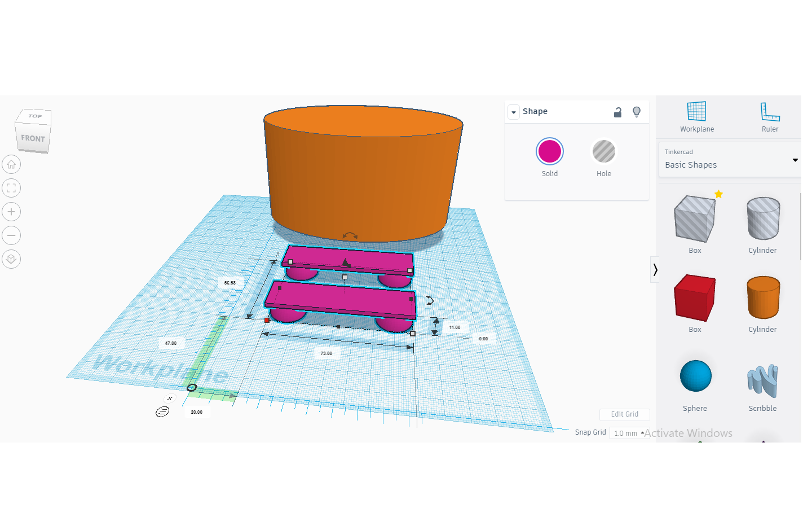Click the Fit all in view icon
The image size is (812, 508).
click(x=11, y=188)
